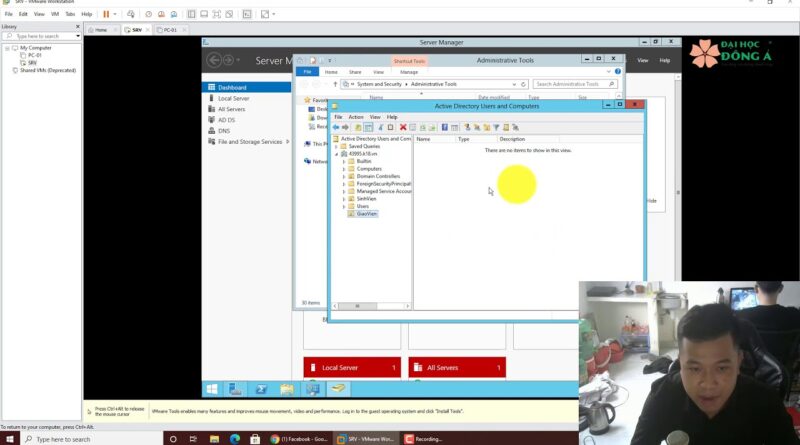800x445 pixels.
Task: Open Share ribbon tab in Administrative Tools
Action: click(x=355, y=72)
